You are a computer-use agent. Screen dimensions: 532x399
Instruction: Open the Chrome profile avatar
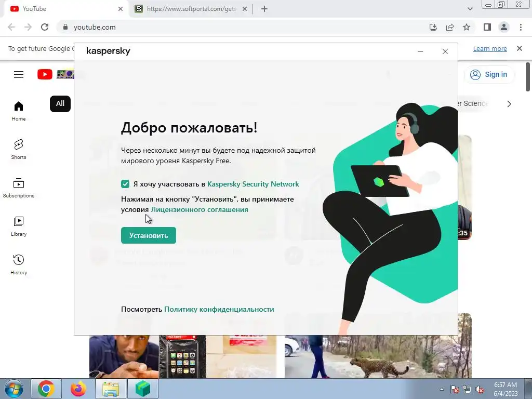pos(504,27)
